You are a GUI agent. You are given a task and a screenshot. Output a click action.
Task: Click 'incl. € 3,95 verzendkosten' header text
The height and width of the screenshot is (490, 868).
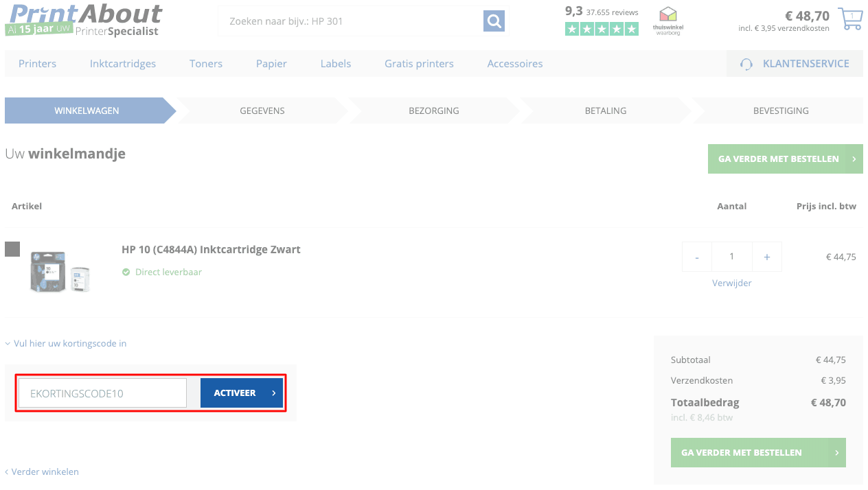click(x=784, y=29)
